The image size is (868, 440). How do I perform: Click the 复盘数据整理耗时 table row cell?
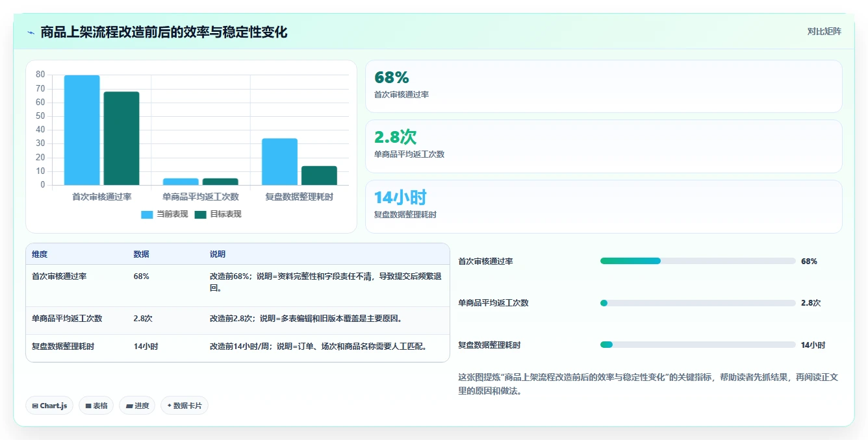(x=63, y=347)
